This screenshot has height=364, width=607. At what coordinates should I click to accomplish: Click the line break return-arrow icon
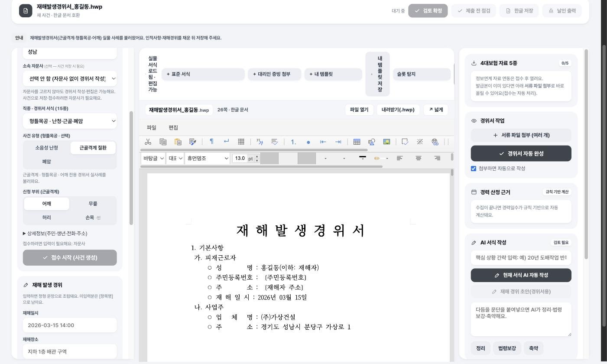226,141
